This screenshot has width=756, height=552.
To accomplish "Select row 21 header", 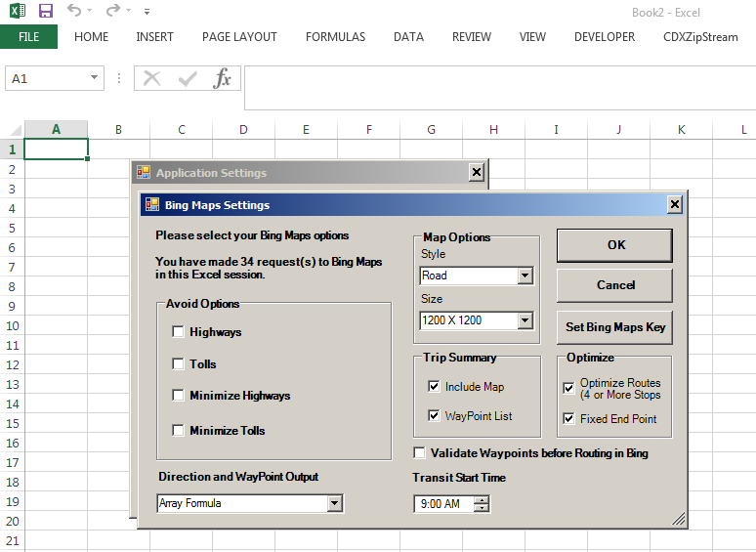I will 12,541.
